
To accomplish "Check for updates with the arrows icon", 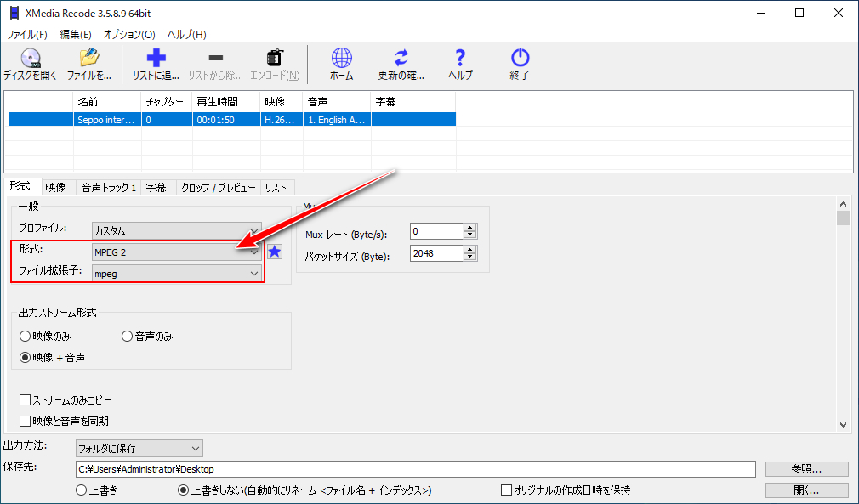I will [x=401, y=59].
